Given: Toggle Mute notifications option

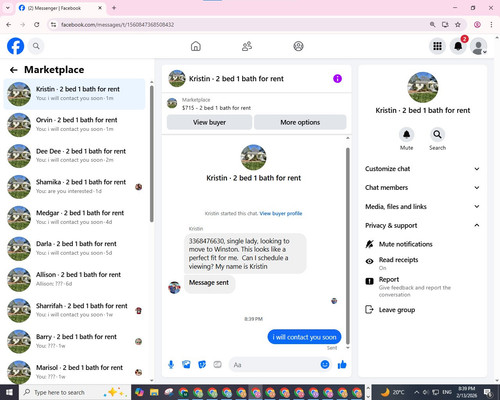Looking at the screenshot, I should pos(423,244).
